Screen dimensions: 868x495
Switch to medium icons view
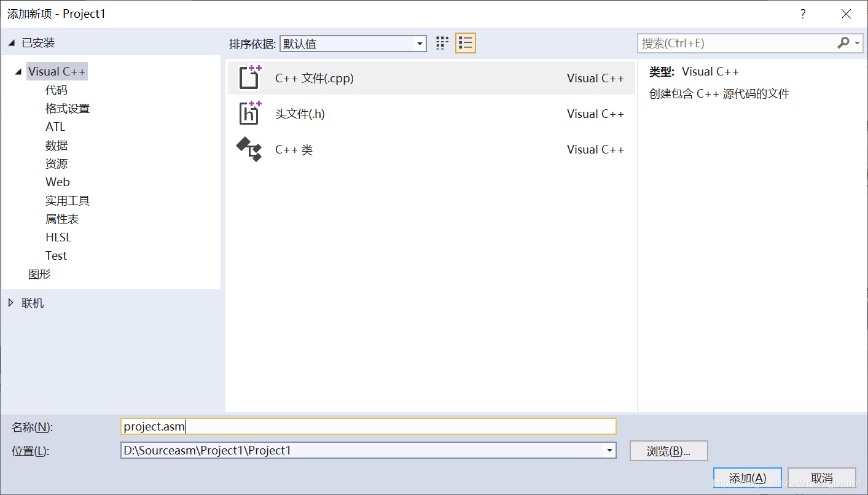click(442, 43)
